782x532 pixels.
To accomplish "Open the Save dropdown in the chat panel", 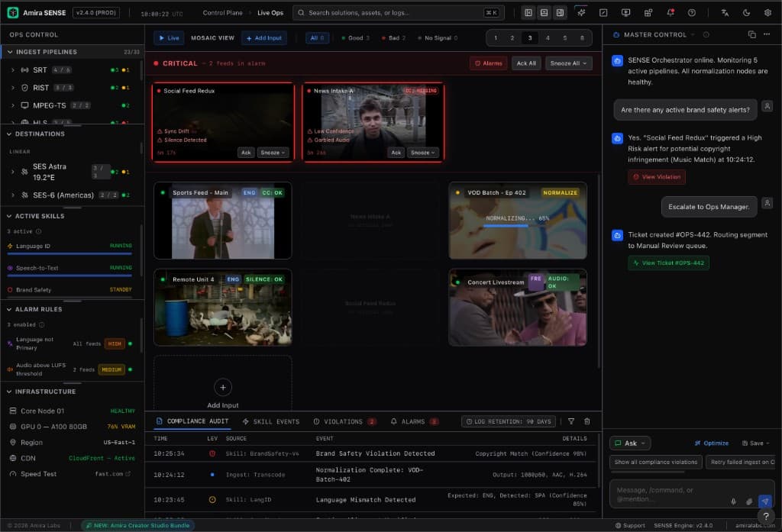I will pos(755,443).
